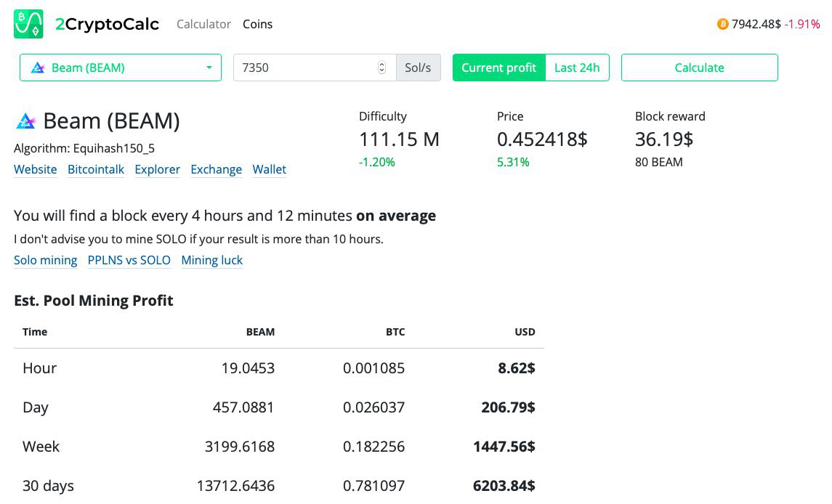Click the hourly BTC value 0.001085
The width and height of the screenshot is (832, 504).
coord(374,368)
